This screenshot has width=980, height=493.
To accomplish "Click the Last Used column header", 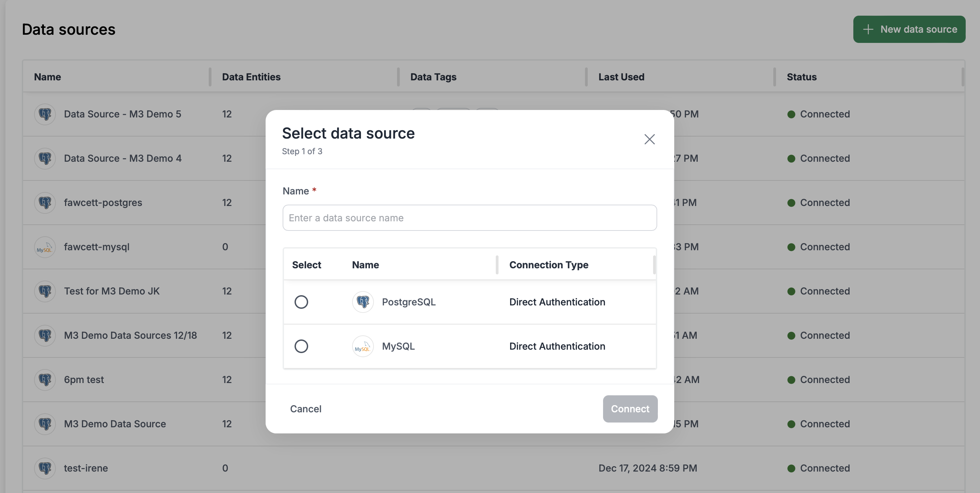I will coord(621,77).
